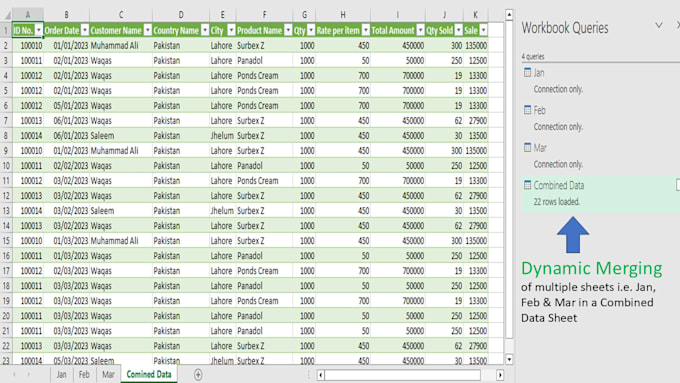Viewport: 680px width, 383px height.
Task: Switch to the Feb sheet tab
Action: tap(84, 374)
